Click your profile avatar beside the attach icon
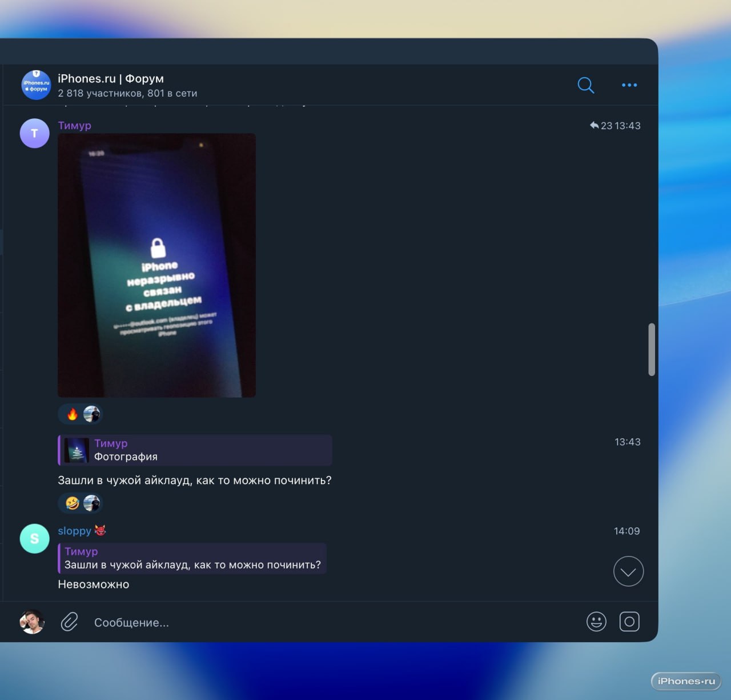731x700 pixels. [x=32, y=622]
